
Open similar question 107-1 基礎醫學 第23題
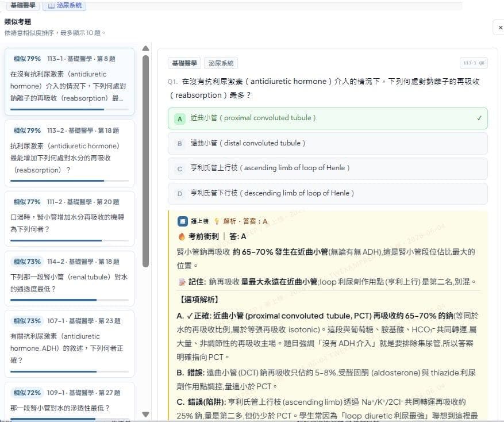coord(70,344)
